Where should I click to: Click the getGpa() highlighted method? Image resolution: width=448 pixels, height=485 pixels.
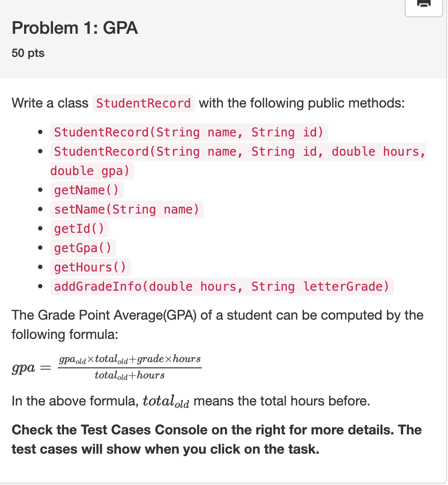pyautogui.click(x=83, y=248)
